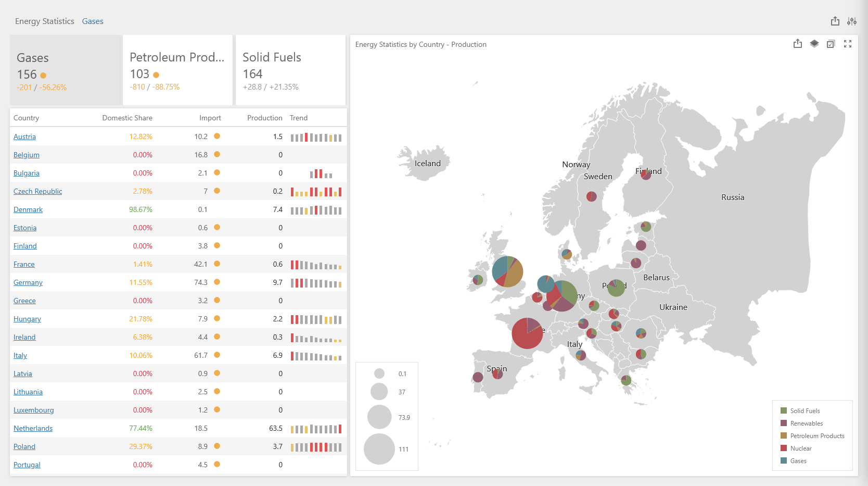
Task: Click the Czech Republic link
Action: coord(37,191)
